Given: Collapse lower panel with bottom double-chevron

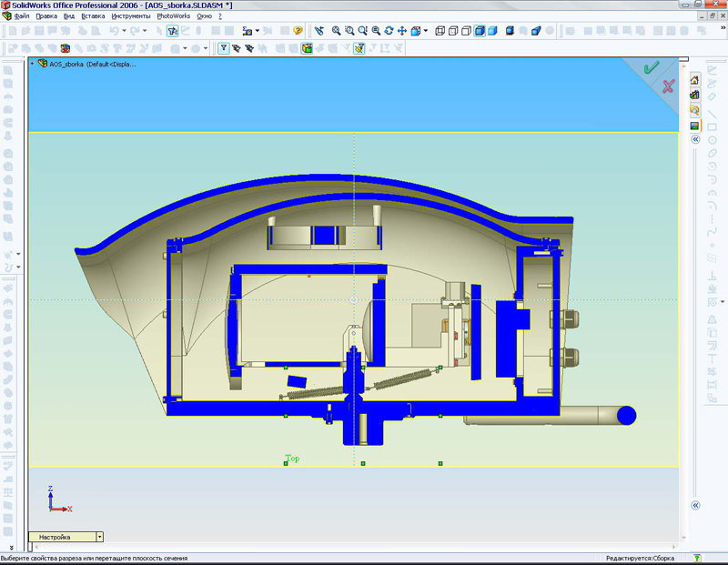Looking at the screenshot, I should 695,505.
